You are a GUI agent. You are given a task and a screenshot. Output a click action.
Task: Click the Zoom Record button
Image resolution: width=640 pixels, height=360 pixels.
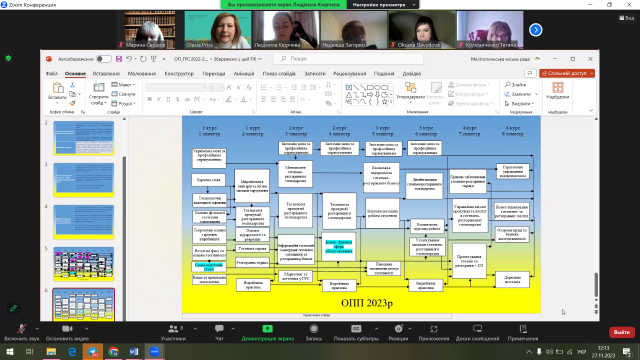[313, 332]
